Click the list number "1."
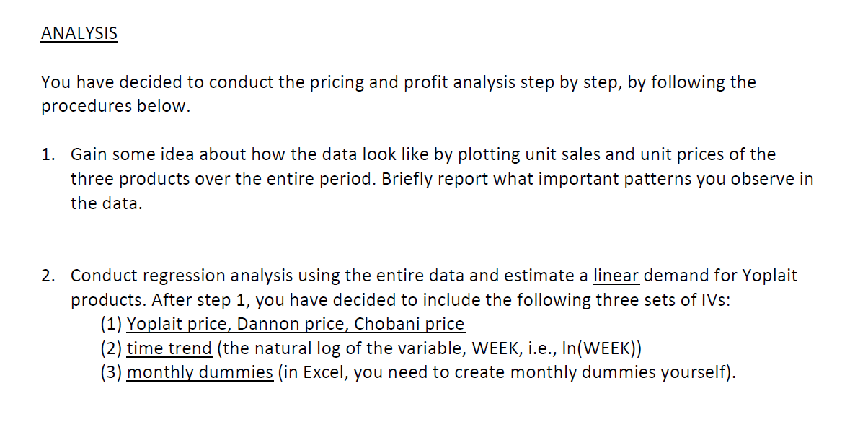This screenshot has height=435, width=868. click(48, 154)
